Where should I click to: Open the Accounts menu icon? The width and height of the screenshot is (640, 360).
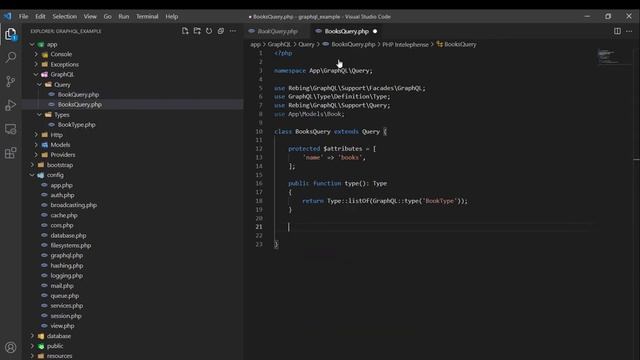coord(11,347)
